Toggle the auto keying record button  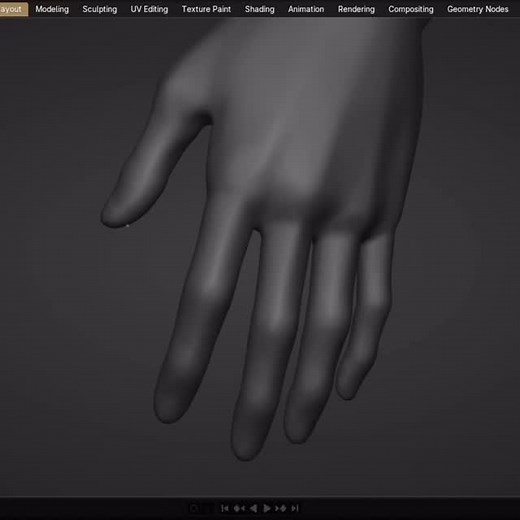(194, 508)
